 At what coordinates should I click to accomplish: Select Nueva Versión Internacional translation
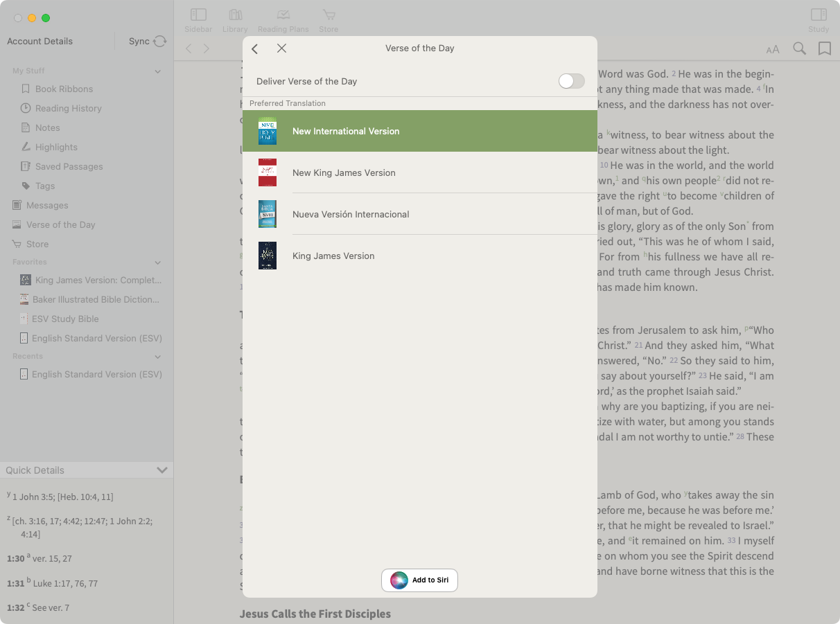click(420, 214)
